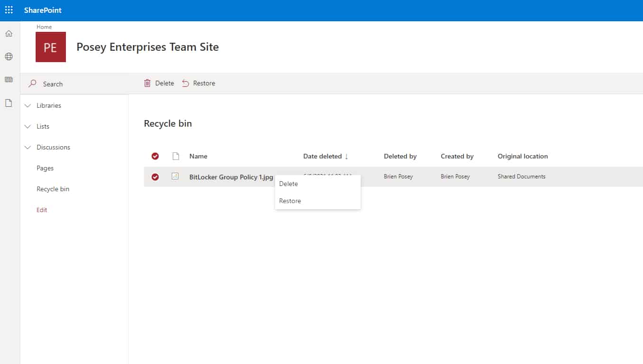Click the Date deleted sort arrow

[x=346, y=157]
